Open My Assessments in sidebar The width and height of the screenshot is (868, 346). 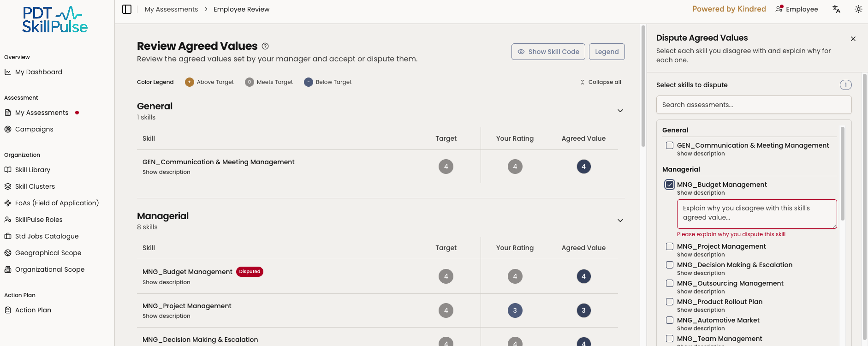[42, 113]
